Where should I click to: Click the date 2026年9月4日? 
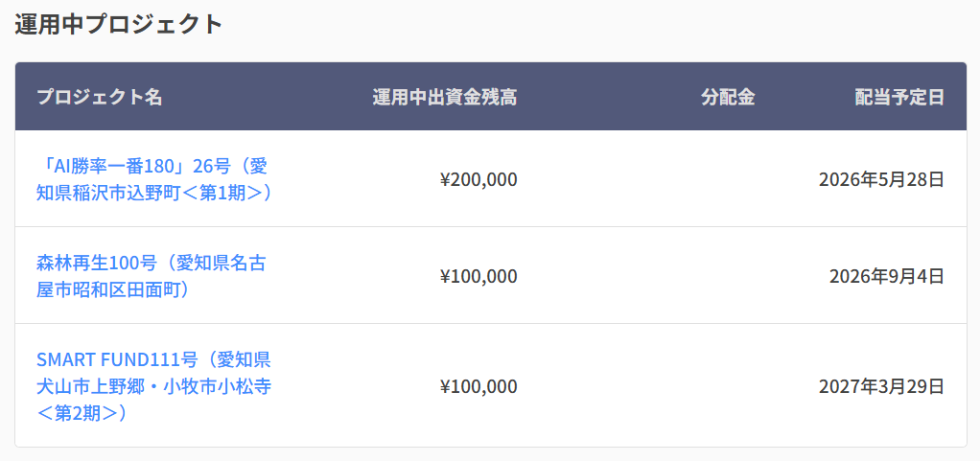point(887,276)
